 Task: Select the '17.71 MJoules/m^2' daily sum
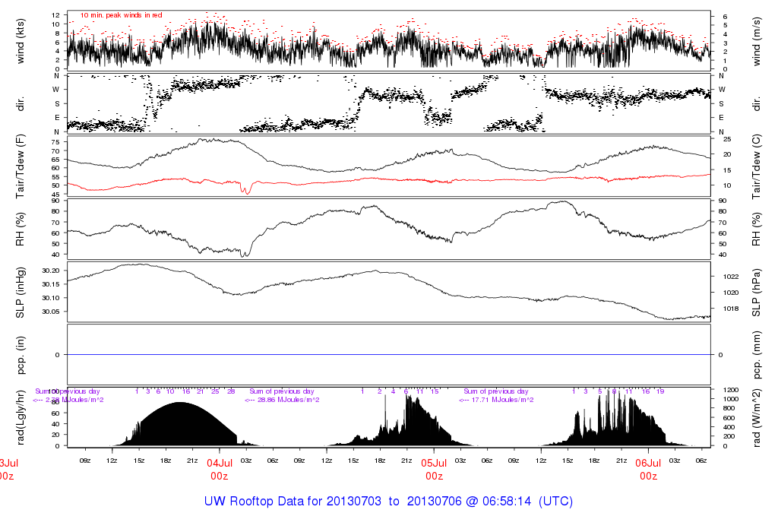click(503, 400)
